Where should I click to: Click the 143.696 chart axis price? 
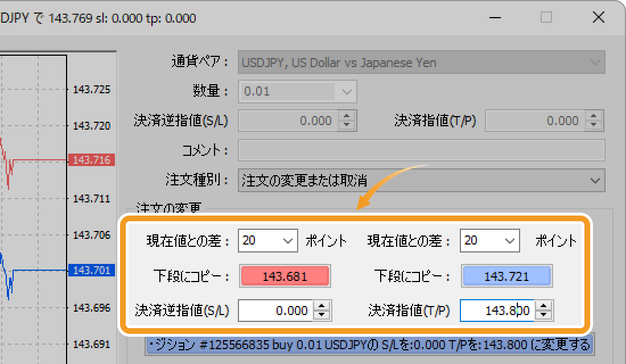[92, 308]
